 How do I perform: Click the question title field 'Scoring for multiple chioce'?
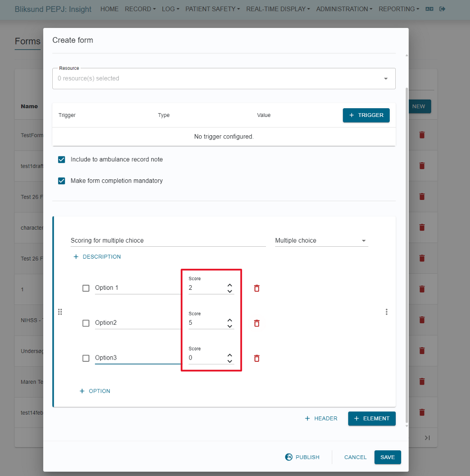[x=168, y=240]
